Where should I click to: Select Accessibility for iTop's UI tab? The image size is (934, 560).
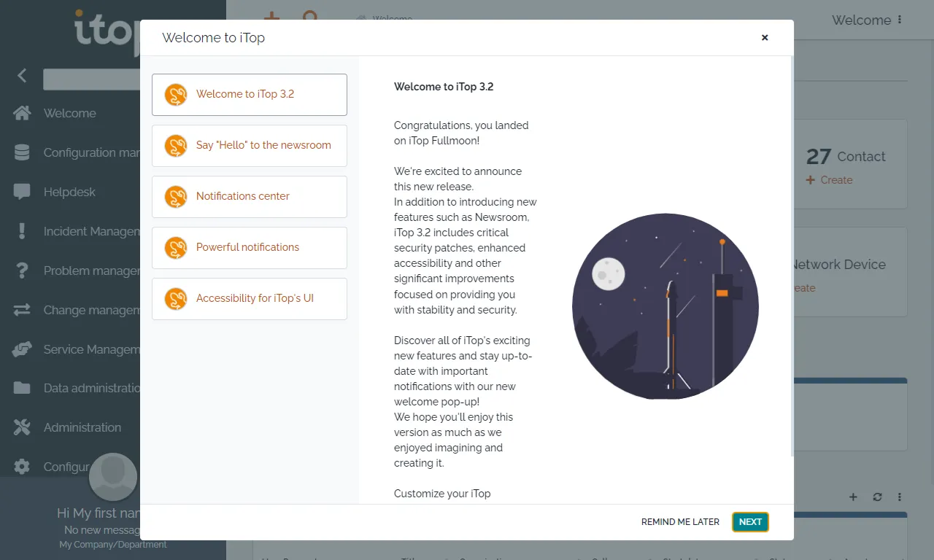(250, 299)
